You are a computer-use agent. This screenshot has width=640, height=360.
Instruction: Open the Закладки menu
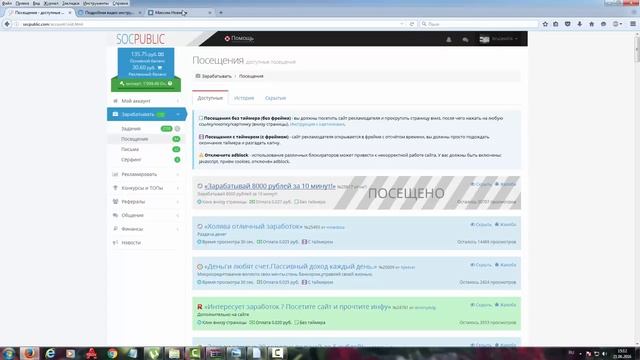(71, 3)
